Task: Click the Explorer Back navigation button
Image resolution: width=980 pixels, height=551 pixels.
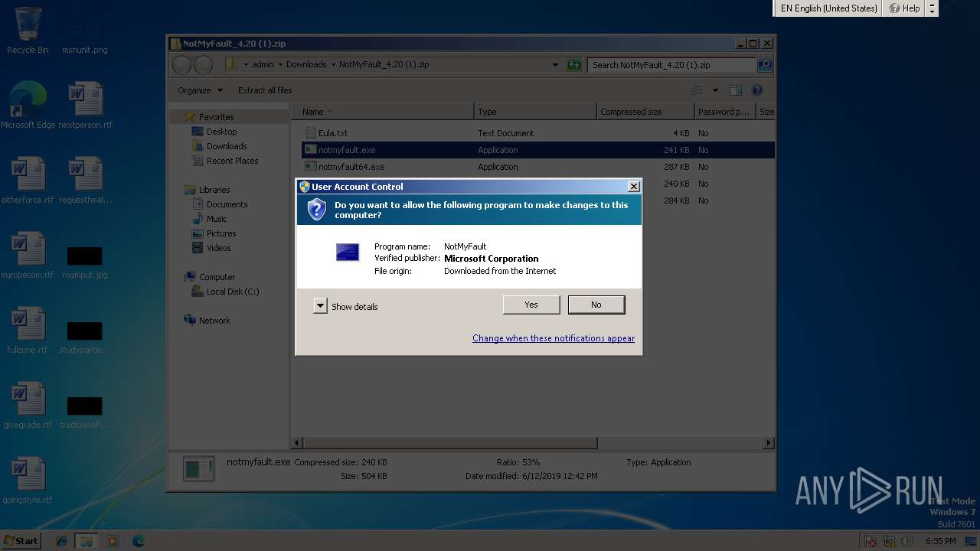Action: point(181,65)
